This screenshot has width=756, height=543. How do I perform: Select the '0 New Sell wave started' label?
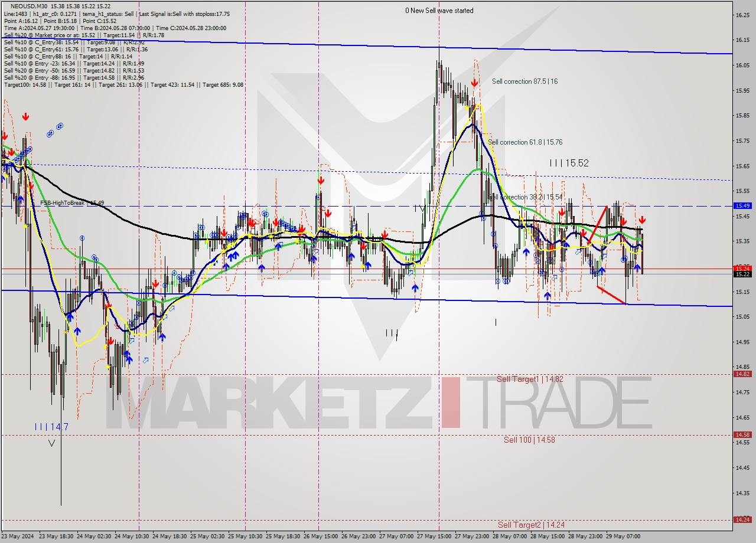click(439, 11)
